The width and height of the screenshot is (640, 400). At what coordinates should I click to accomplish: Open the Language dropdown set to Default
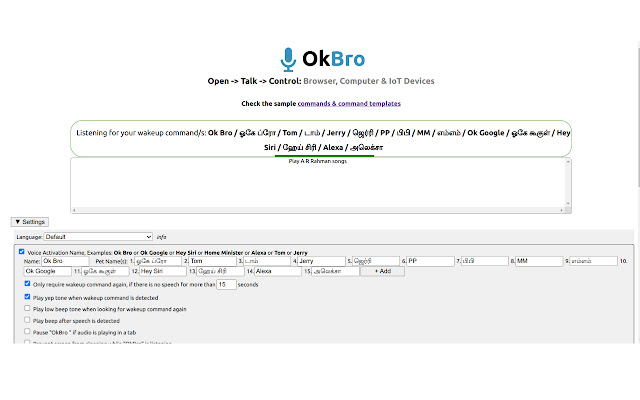point(98,237)
